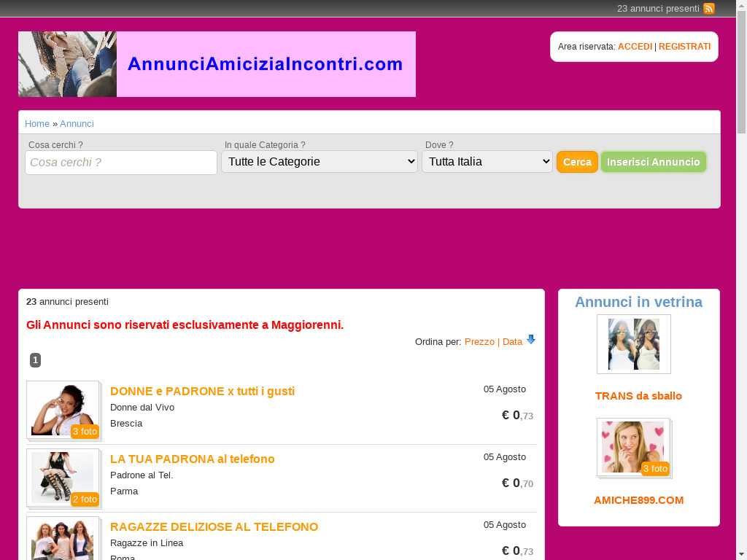View the photo of the RAGAZZE DELIZIOSE ad

point(63,539)
